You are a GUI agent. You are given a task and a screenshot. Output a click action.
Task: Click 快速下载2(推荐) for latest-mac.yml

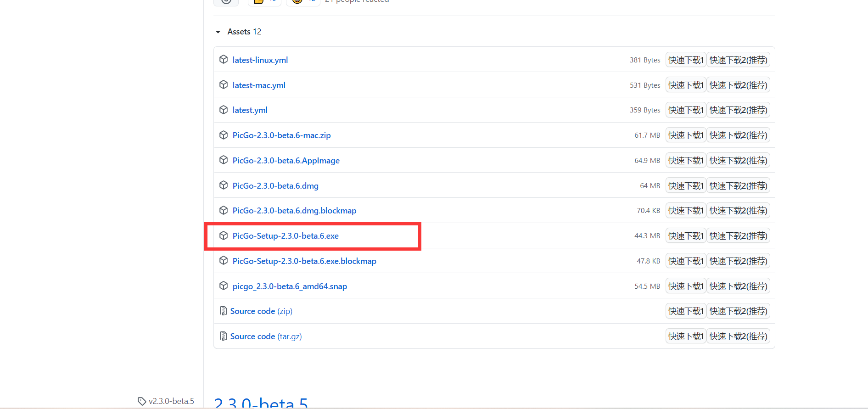(739, 85)
